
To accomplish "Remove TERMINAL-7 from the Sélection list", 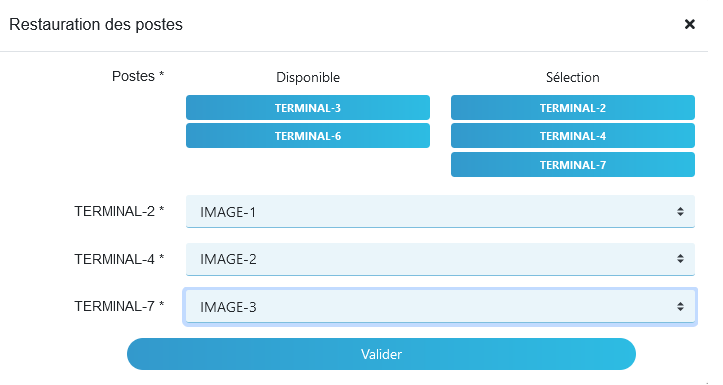I will (x=573, y=165).
